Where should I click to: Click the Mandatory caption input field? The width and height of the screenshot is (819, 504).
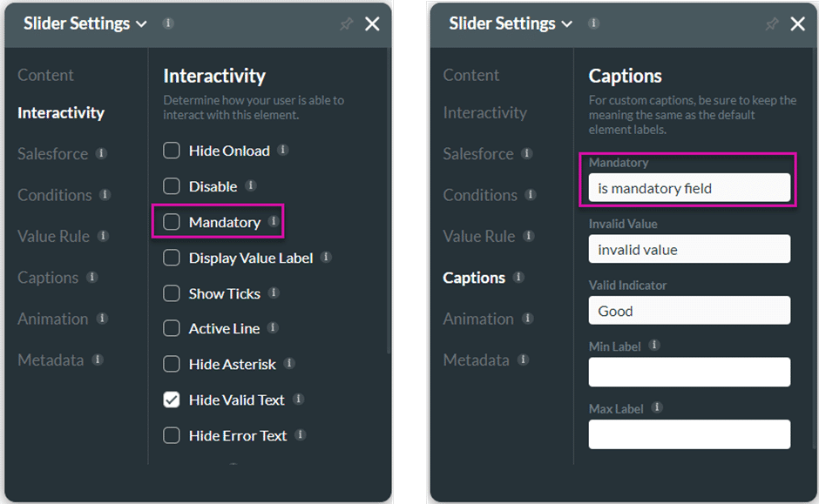point(689,188)
